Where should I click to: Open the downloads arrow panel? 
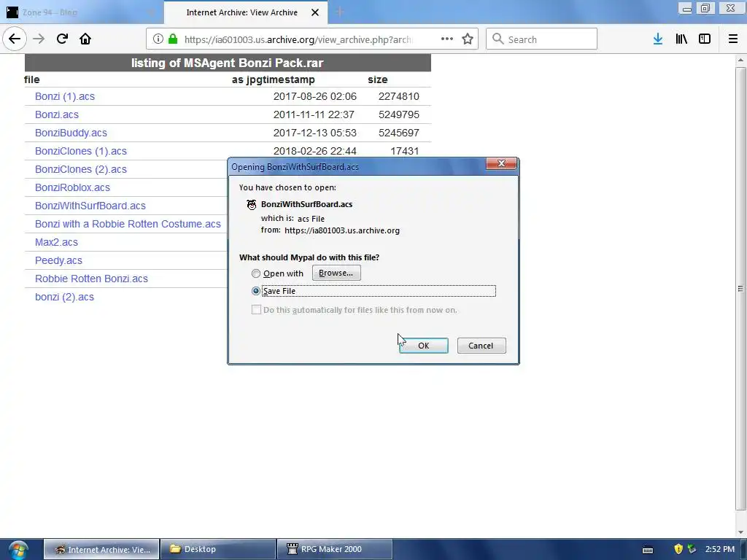(x=658, y=39)
